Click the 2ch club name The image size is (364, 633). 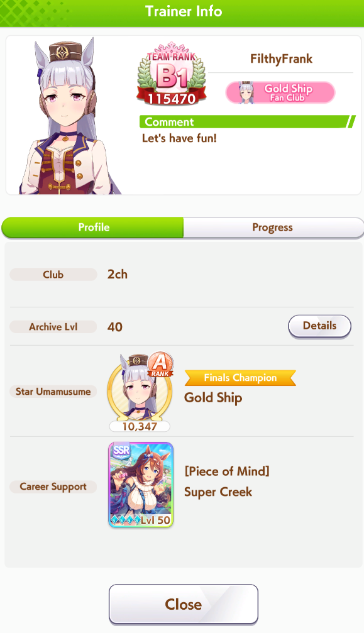pos(118,275)
